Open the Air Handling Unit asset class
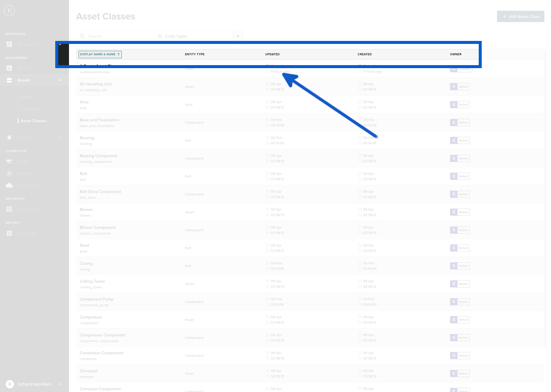Screen dimensions: 551x392 click(x=96, y=84)
